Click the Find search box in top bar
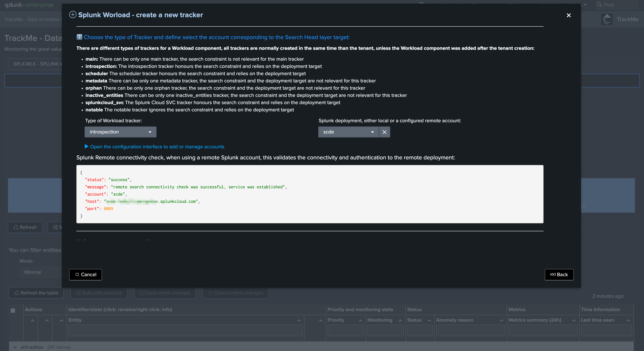 pos(616,5)
